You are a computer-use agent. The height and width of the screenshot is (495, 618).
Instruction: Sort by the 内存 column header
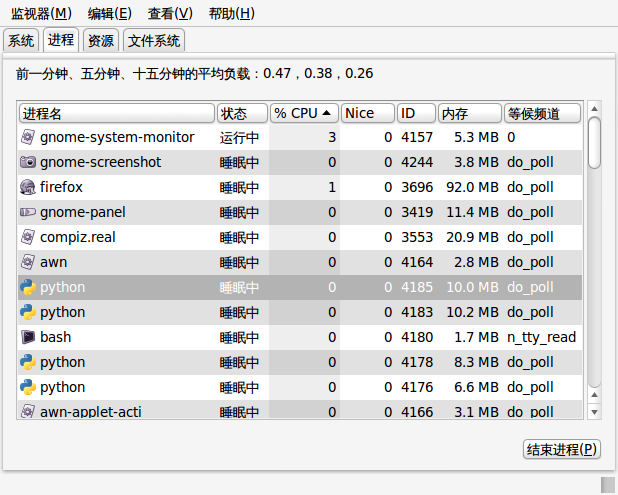(470, 114)
